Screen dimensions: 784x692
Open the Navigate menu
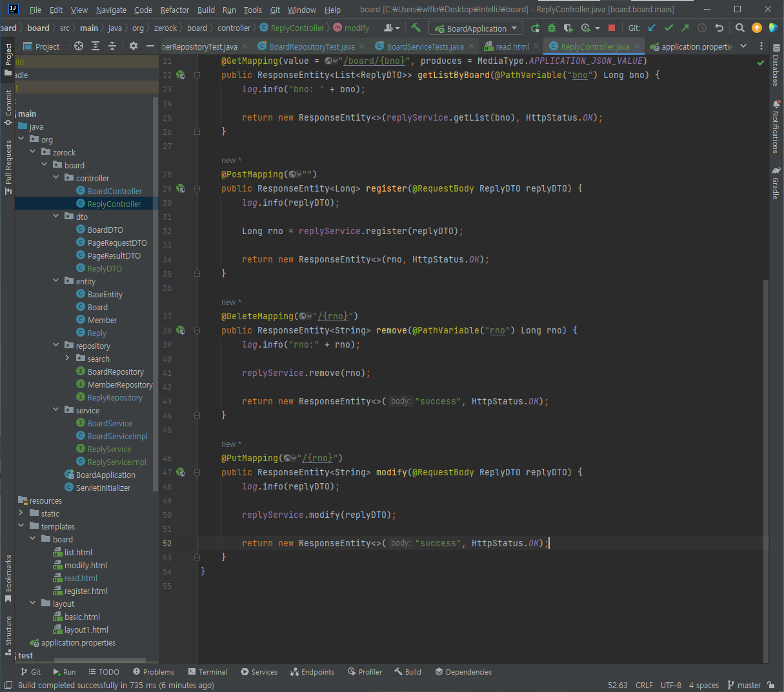(111, 10)
